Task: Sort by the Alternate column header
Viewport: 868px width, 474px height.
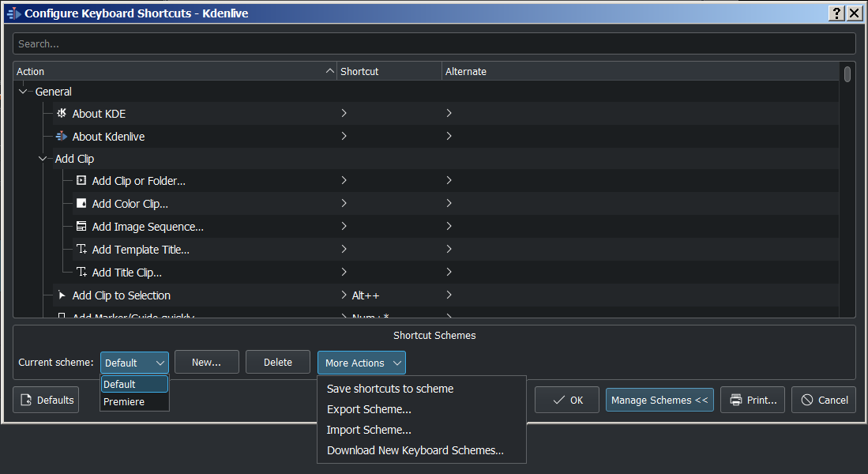Action: [641, 71]
